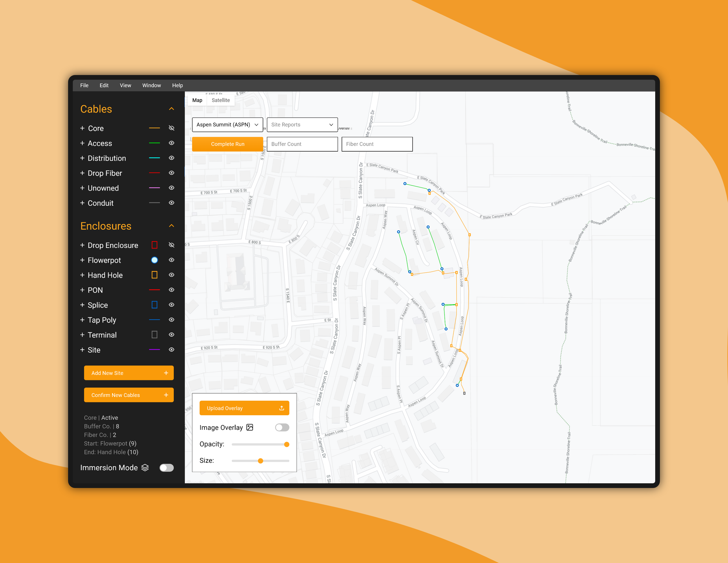Image resolution: width=728 pixels, height=563 pixels.
Task: Enable the Image Overlay switch
Action: (x=282, y=427)
